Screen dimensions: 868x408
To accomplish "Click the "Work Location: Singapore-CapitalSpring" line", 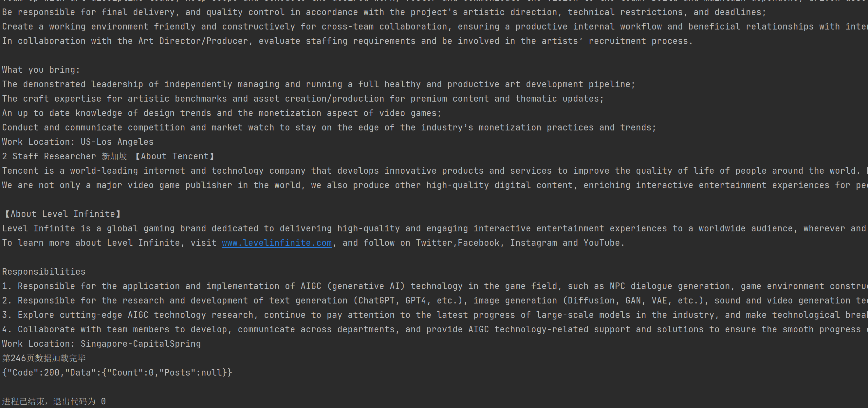I will [101, 344].
